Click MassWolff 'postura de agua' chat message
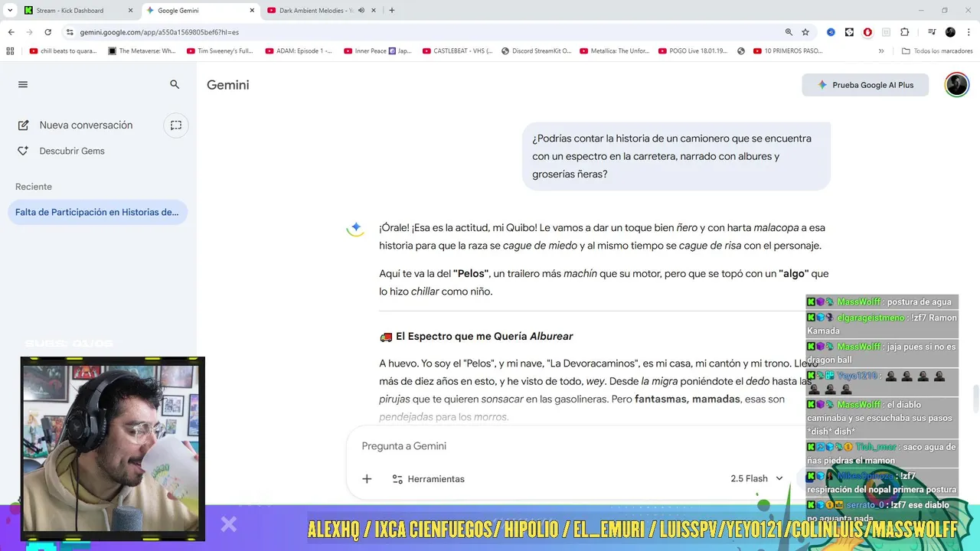980x551 pixels. pyautogui.click(x=882, y=302)
